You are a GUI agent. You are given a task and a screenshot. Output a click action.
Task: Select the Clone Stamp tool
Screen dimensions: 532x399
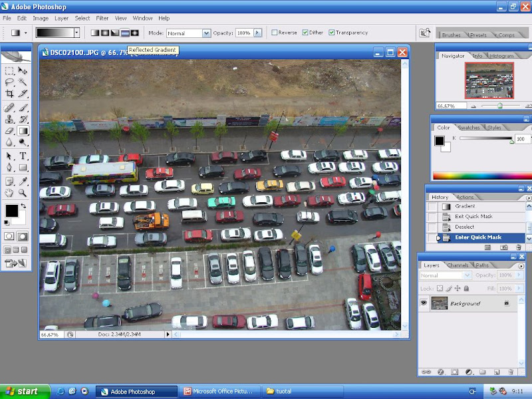pyautogui.click(x=9, y=119)
